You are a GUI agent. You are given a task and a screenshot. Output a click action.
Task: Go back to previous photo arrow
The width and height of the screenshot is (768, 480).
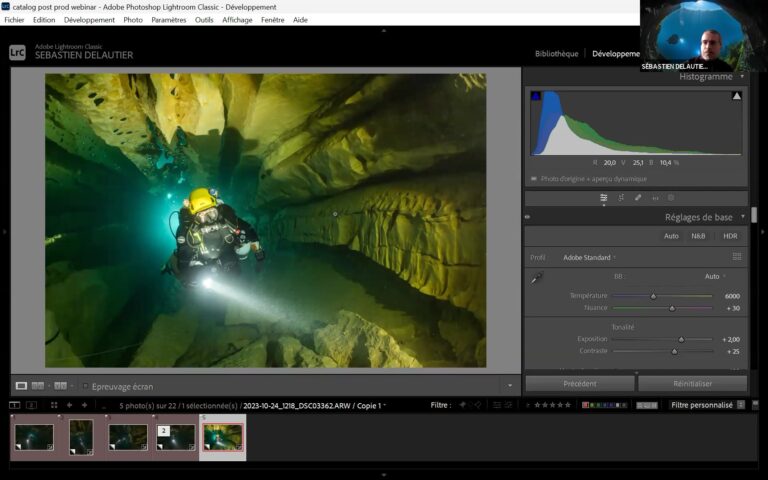coord(69,405)
